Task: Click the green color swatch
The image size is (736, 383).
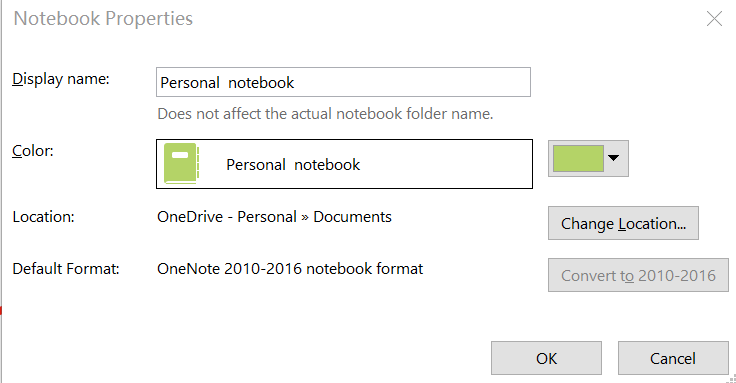Action: tap(578, 158)
